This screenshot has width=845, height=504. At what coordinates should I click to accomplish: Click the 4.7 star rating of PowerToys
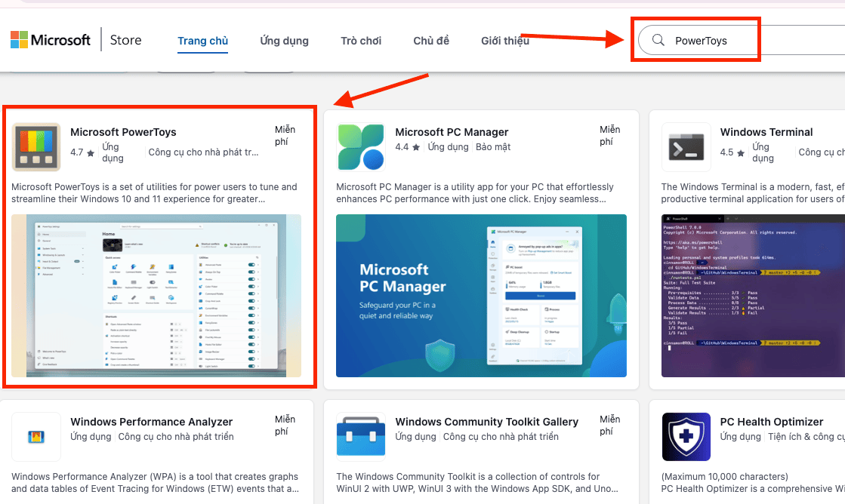click(x=82, y=152)
